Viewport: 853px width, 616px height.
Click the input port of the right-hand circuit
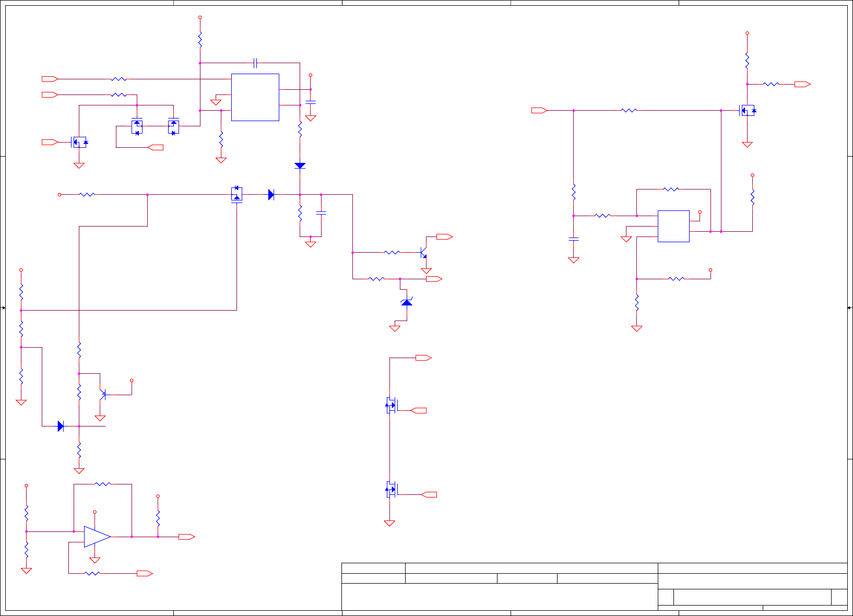point(539,110)
